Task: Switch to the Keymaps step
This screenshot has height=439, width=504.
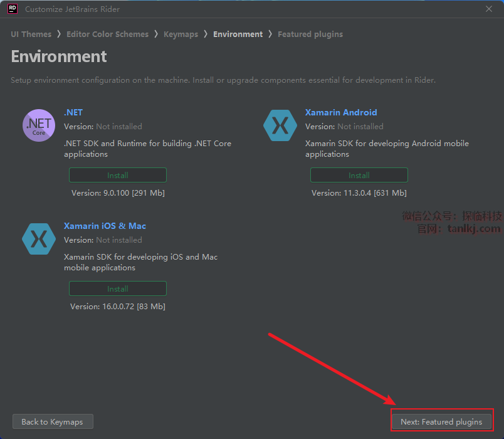Action: [181, 34]
